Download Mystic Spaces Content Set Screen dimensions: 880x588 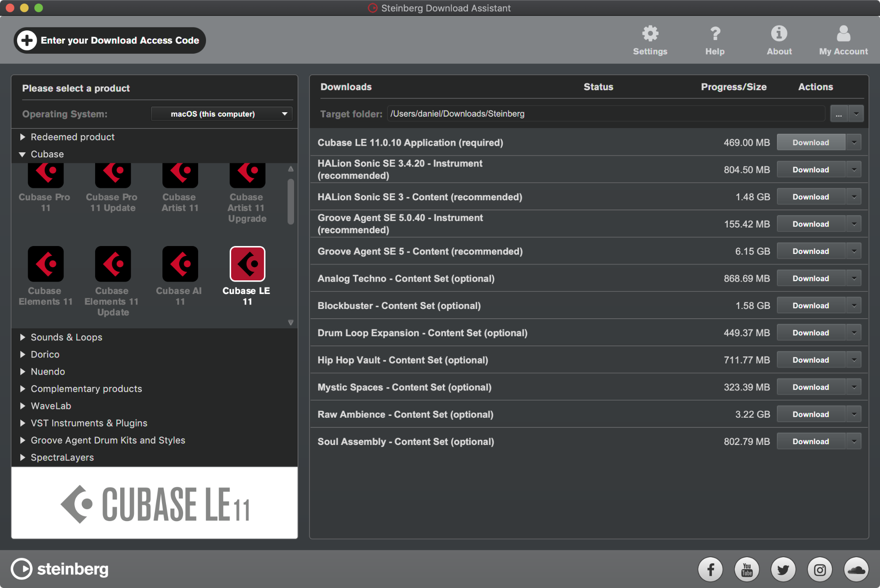click(x=811, y=387)
